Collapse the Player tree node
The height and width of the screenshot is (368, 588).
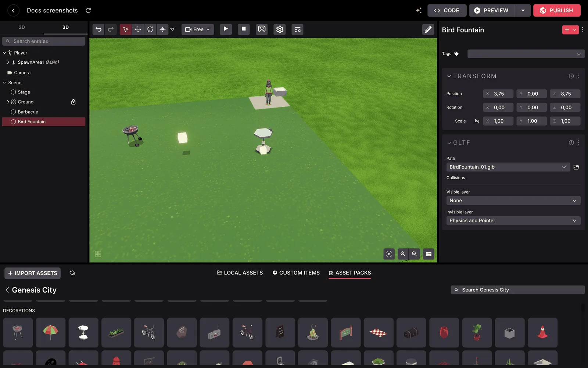point(4,53)
